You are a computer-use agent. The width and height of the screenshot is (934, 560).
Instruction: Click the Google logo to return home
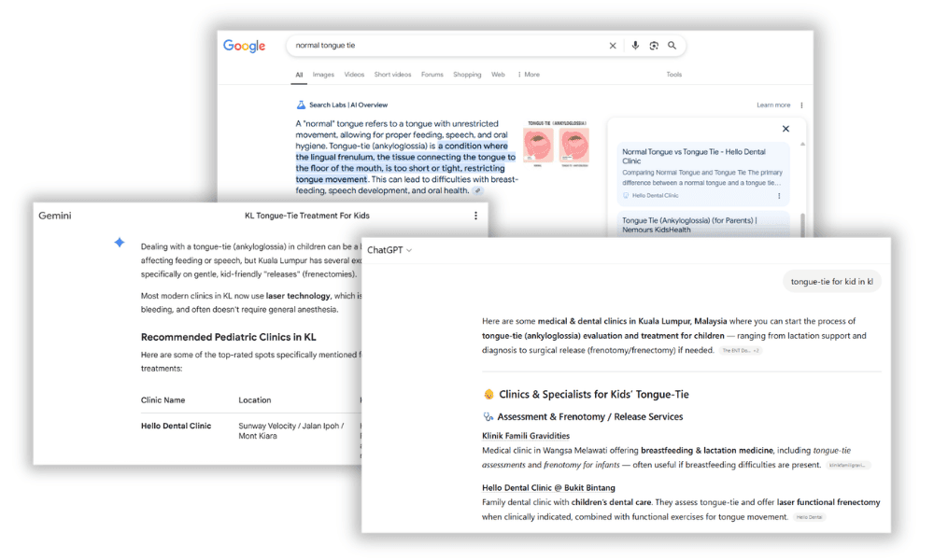pyautogui.click(x=244, y=45)
